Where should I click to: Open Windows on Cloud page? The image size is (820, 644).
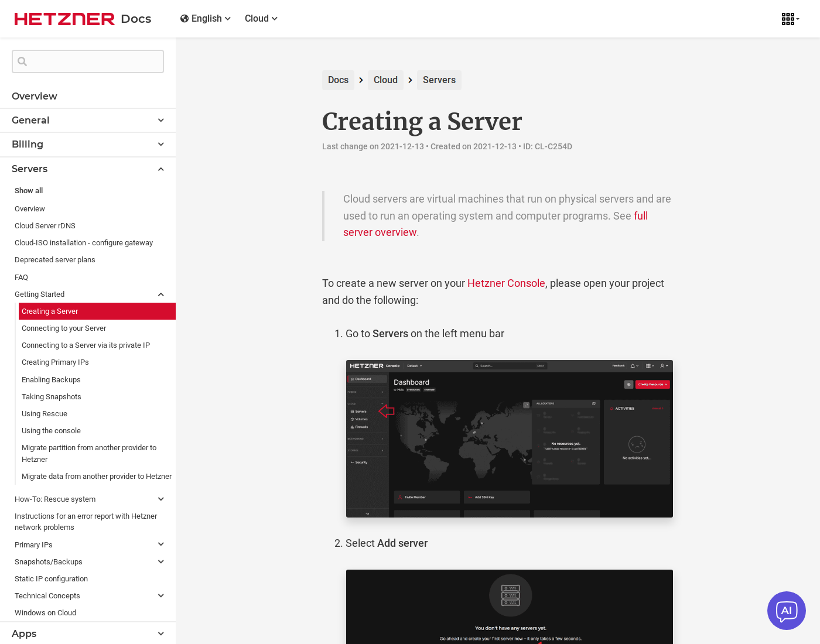pyautogui.click(x=45, y=613)
